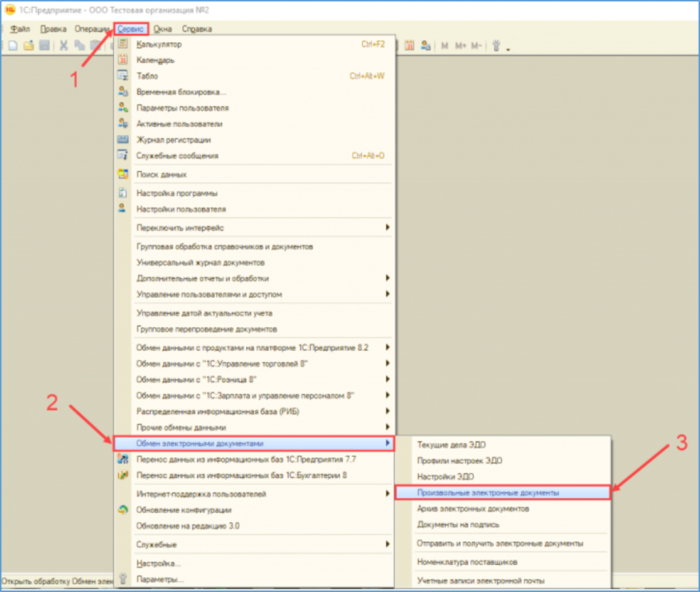Select Групповое перепроведение документов
The width and height of the screenshot is (700, 592).
click(207, 329)
